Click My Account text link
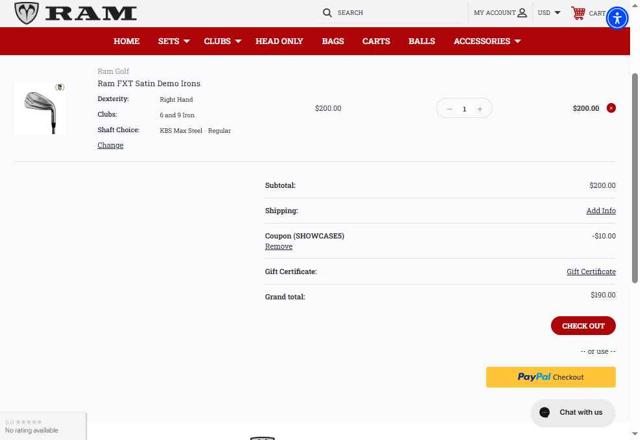 tap(494, 13)
